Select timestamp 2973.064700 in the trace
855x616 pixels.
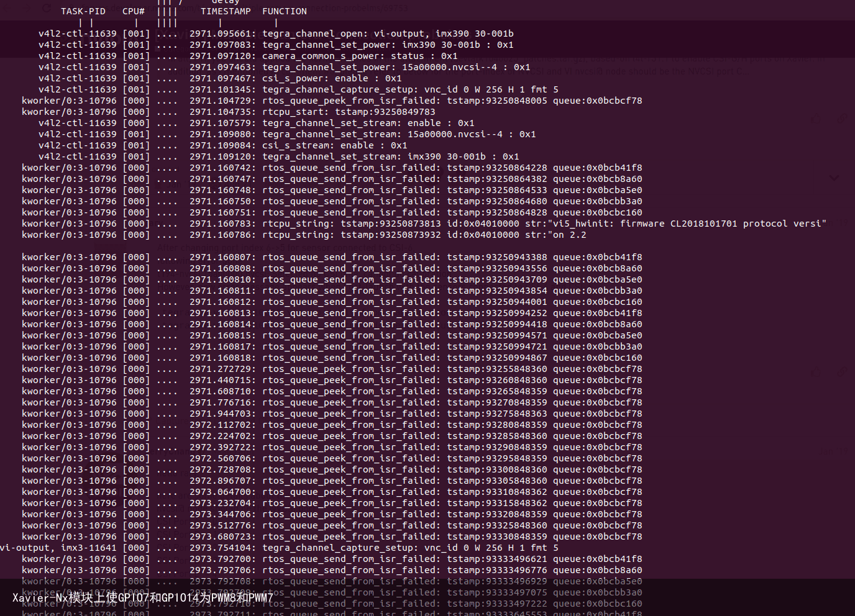point(220,492)
